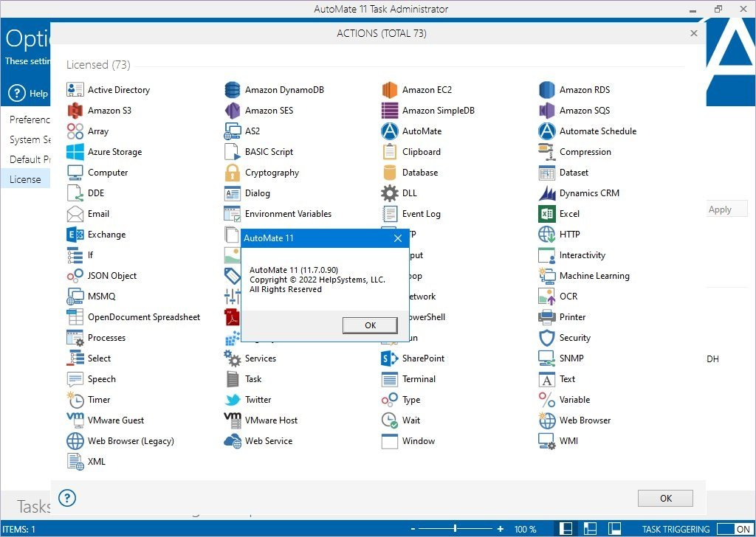Click the Web Browser (Legacy) label
756x537 pixels.
coord(131,440)
